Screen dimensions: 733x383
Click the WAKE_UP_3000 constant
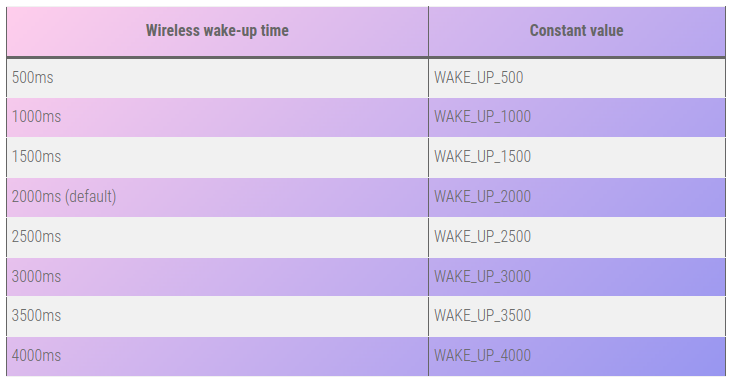click(482, 277)
